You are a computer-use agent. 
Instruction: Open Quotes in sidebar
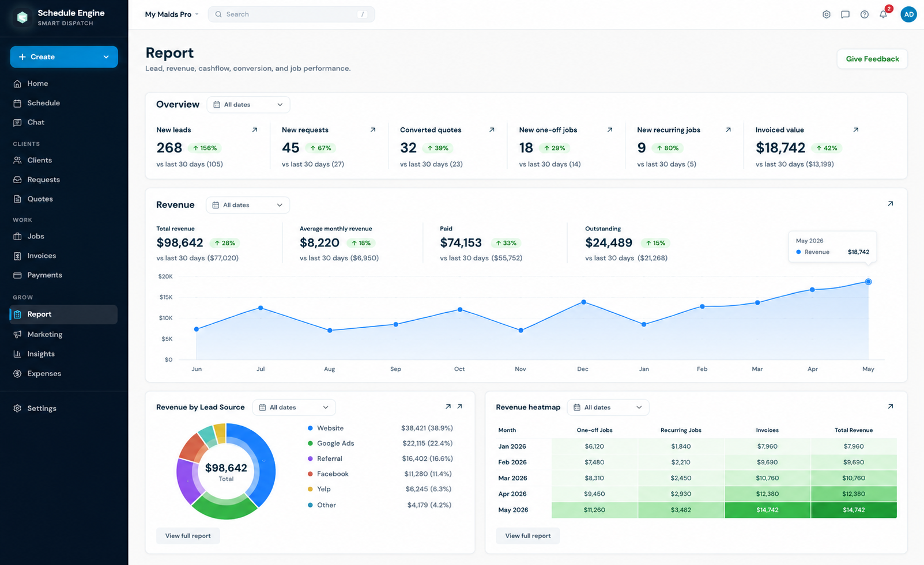(64, 199)
